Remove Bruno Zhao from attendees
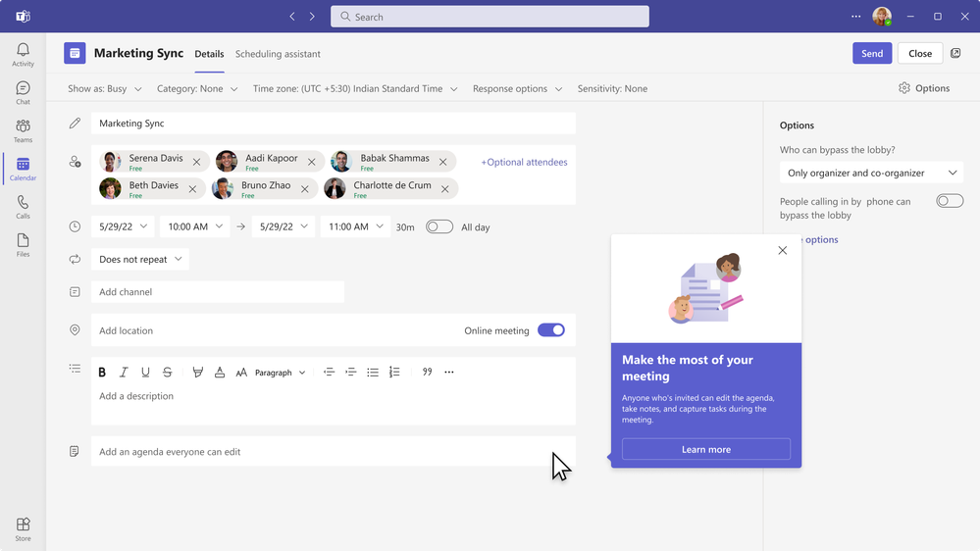This screenshot has height=551, width=980. click(304, 189)
